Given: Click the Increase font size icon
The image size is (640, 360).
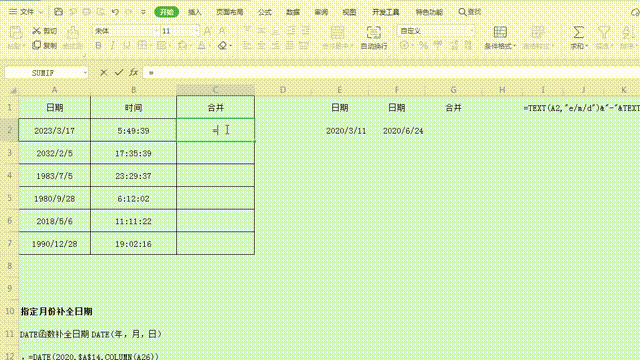Looking at the screenshot, I should 207,31.
